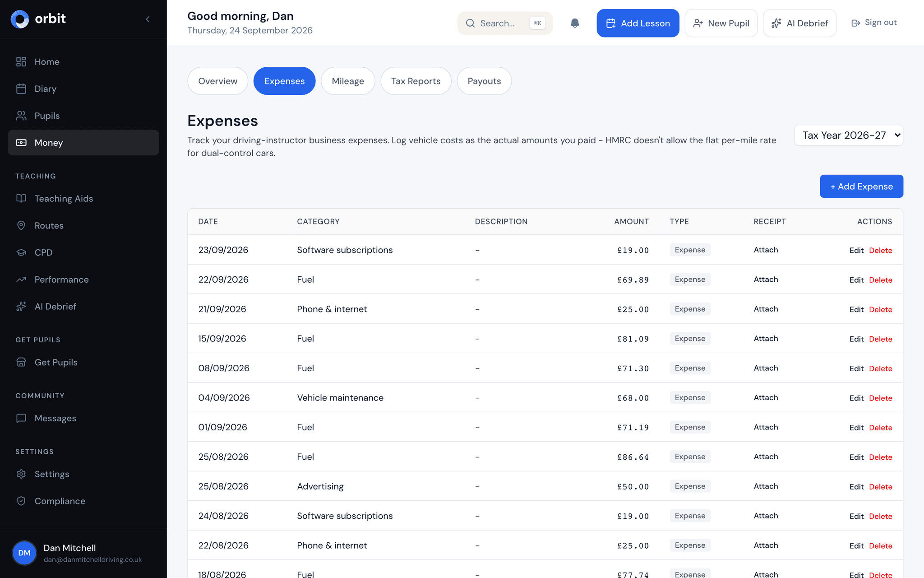This screenshot has height=578, width=924.
Task: Click the Expense badge for 08/09/2026
Action: (690, 368)
